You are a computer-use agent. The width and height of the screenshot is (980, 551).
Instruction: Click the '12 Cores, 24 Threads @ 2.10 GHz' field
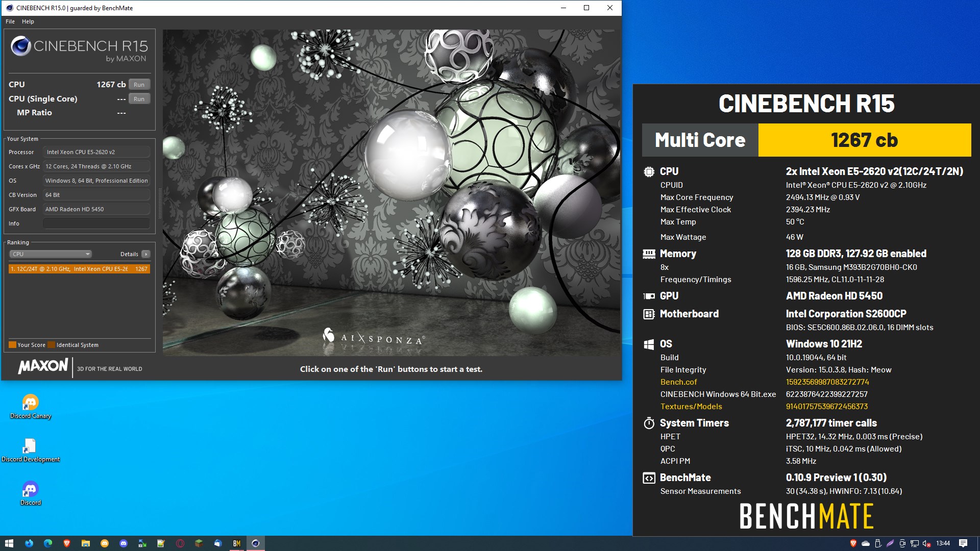point(96,166)
